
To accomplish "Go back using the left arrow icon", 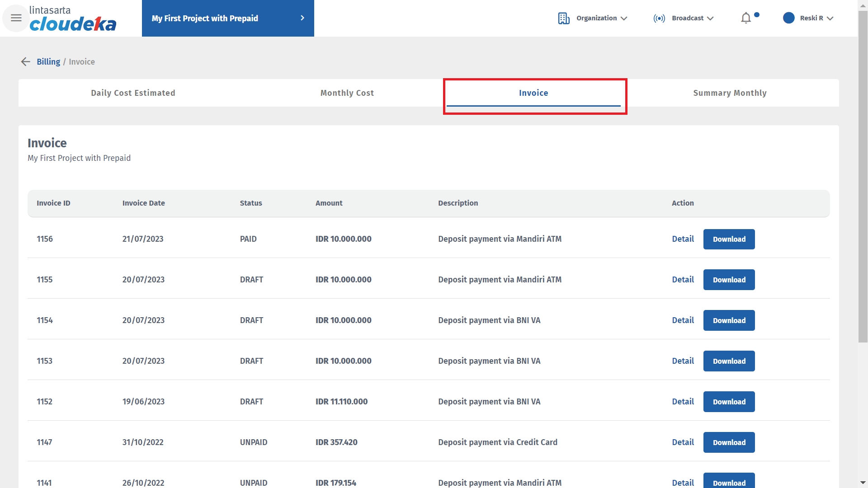I will (x=26, y=62).
